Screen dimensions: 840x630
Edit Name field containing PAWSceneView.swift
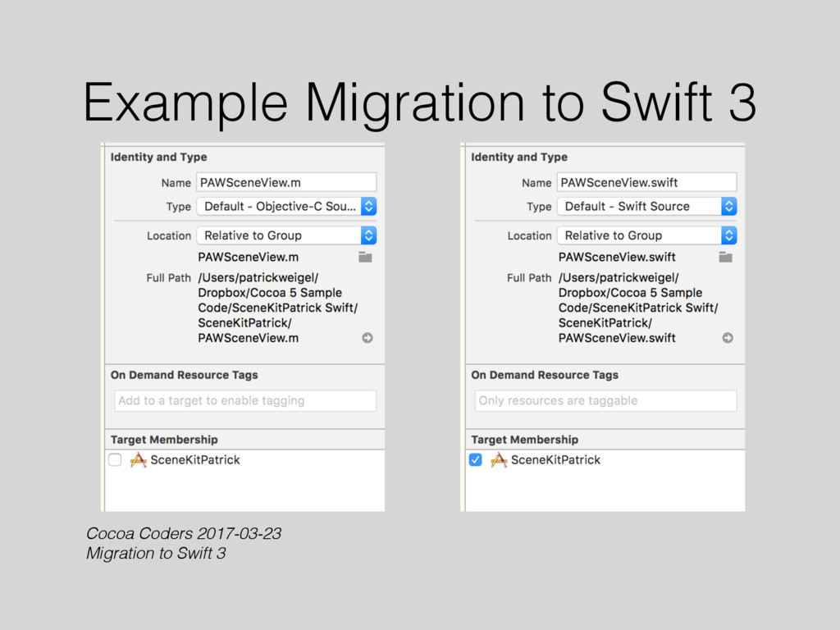pyautogui.click(x=647, y=182)
